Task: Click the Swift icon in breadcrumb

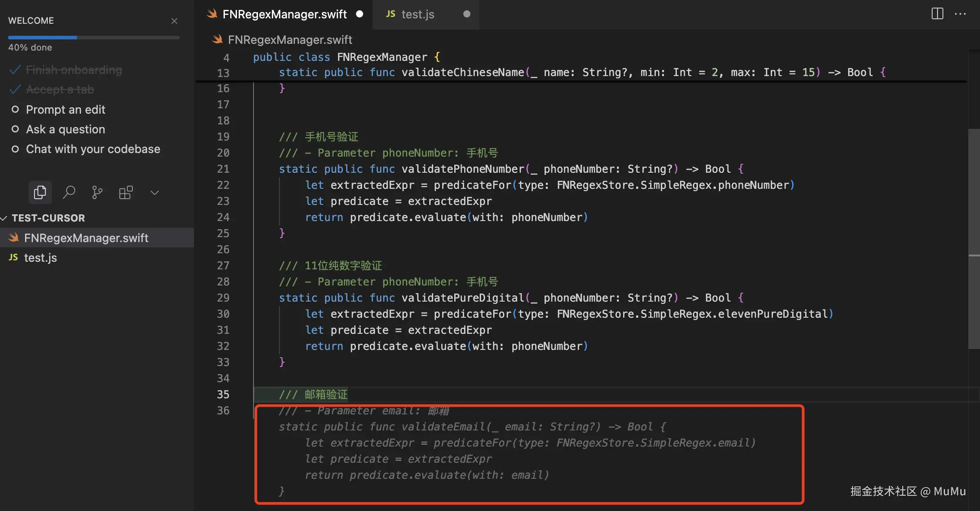Action: tap(217, 40)
